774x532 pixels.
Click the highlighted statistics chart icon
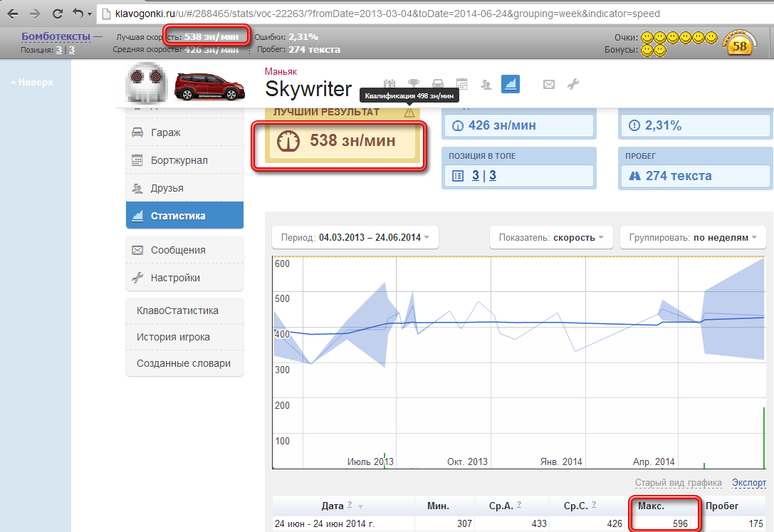pos(511,84)
